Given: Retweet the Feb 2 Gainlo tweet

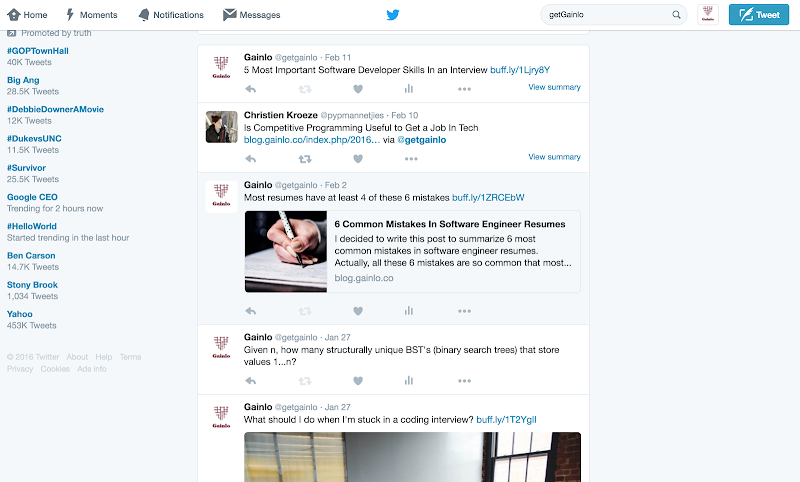Looking at the screenshot, I should 305,311.
